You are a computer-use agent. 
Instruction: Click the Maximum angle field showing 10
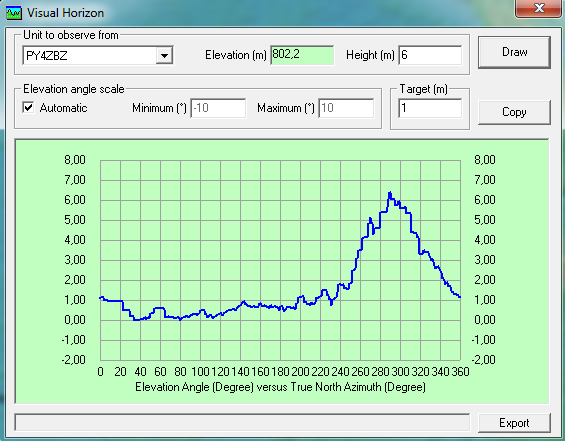(x=346, y=108)
